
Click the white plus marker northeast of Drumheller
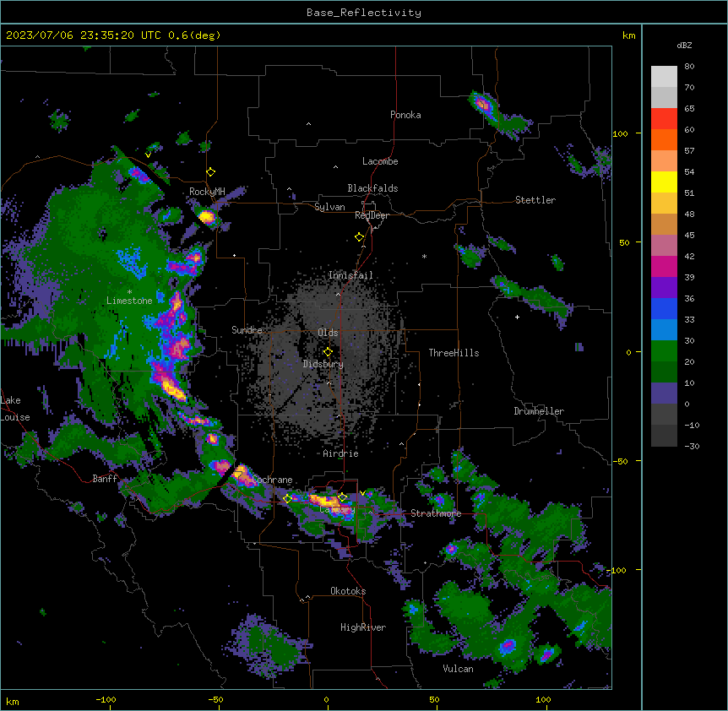517,317
